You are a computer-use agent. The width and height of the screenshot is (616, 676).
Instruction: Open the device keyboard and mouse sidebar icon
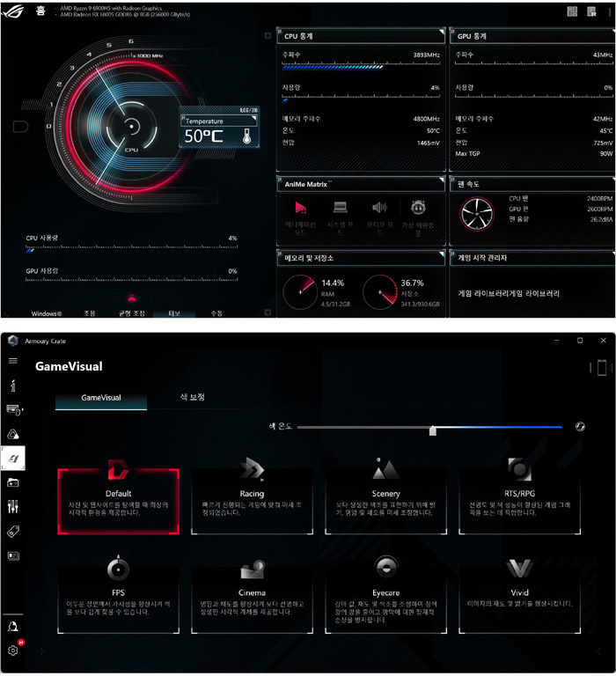click(14, 409)
